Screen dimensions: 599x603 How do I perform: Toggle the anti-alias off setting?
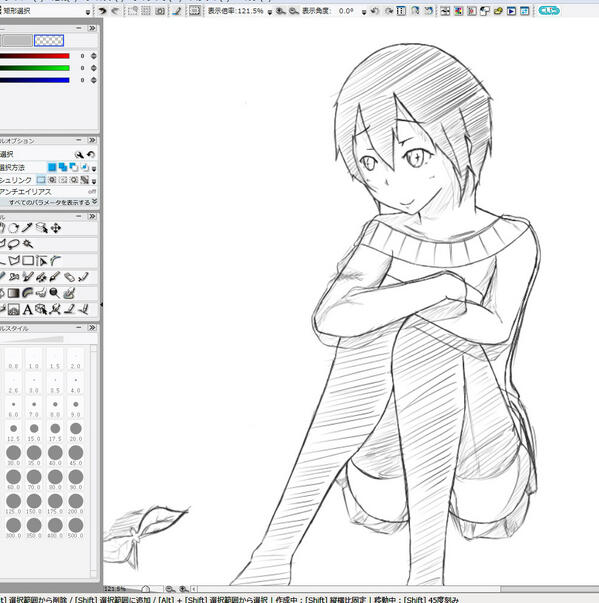tap(92, 192)
